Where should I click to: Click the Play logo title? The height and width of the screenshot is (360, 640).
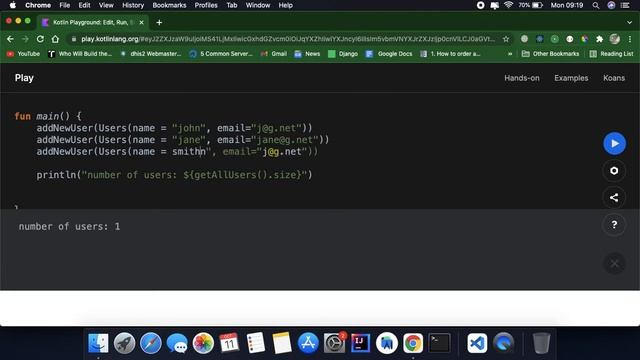tap(24, 78)
